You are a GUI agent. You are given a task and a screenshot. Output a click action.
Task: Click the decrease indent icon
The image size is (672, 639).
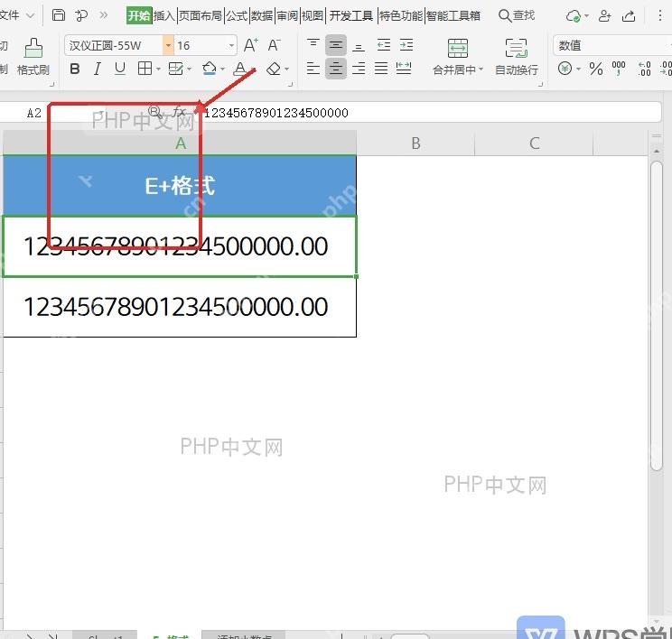(x=383, y=45)
